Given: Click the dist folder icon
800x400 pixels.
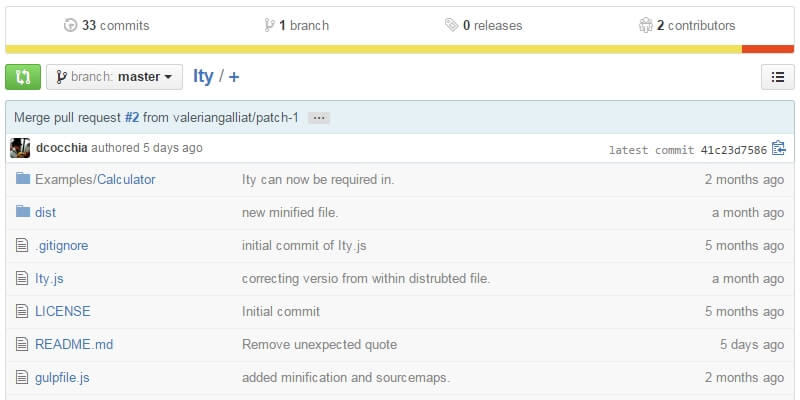Looking at the screenshot, I should tap(23, 212).
